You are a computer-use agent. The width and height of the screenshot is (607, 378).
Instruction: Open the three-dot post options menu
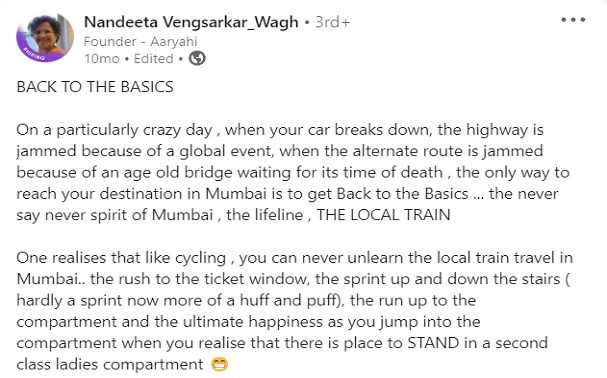point(573,19)
